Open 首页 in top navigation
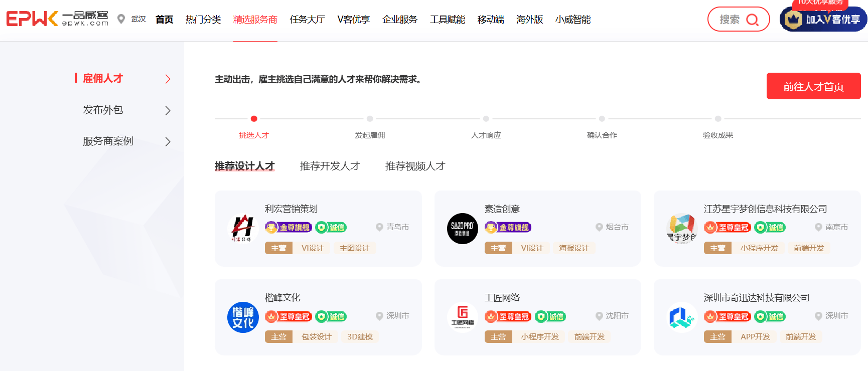This screenshot has height=371, width=868. [x=164, y=19]
